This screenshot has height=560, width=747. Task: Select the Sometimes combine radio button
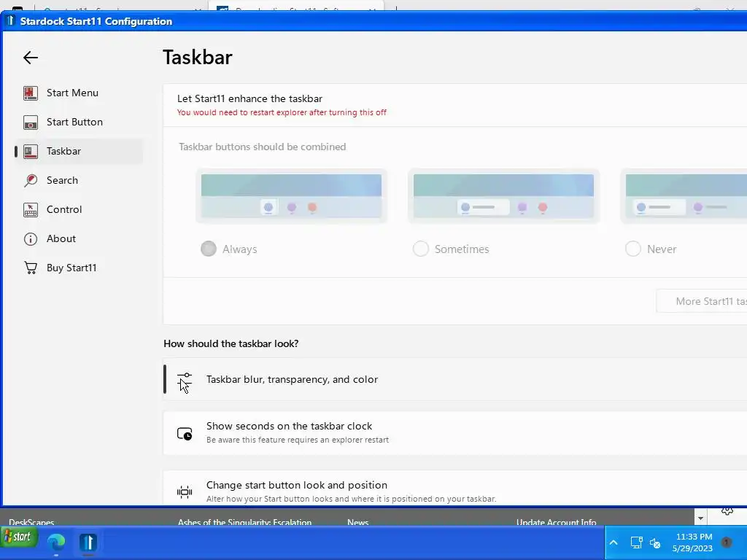pos(421,249)
